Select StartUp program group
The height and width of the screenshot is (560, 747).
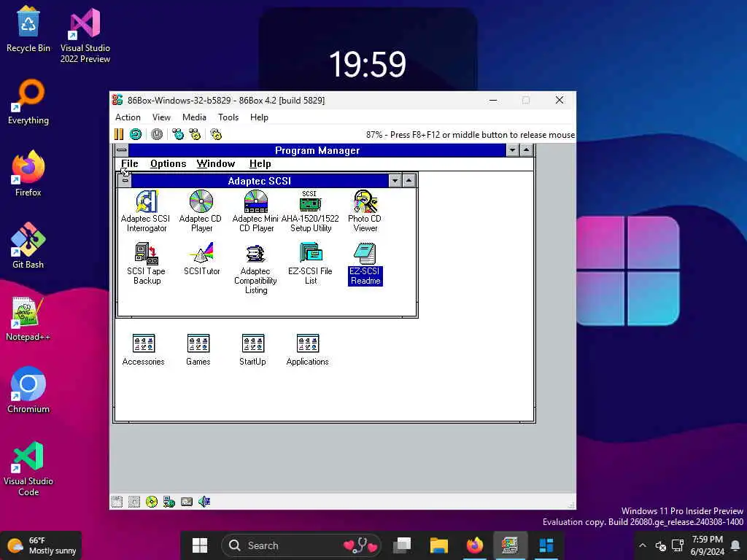253,349
